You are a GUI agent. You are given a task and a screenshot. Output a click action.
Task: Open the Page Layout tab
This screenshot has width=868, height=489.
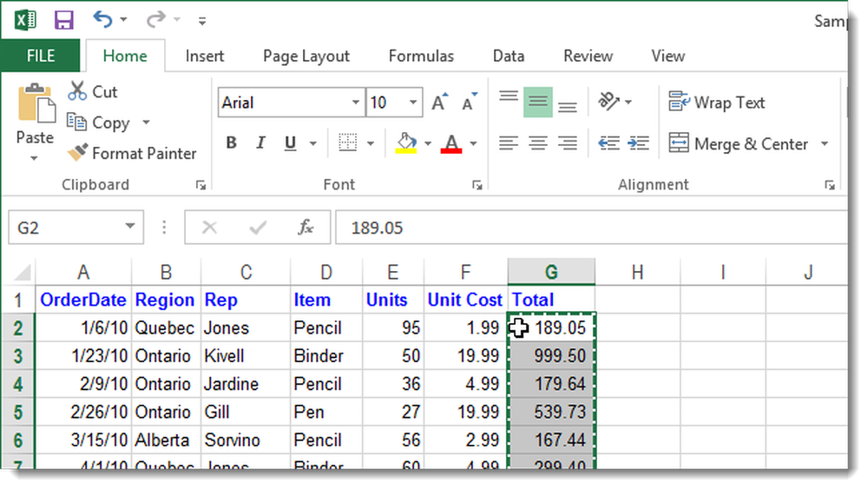(306, 56)
